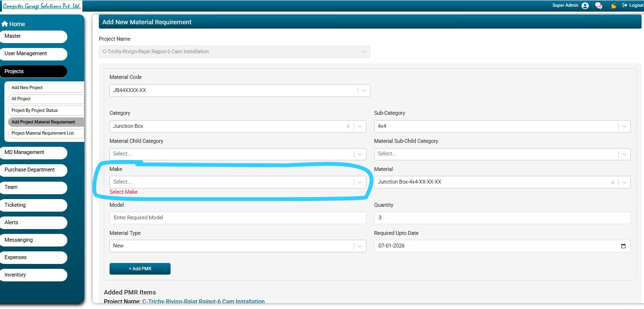Select All Project in the Projects submenu

(46, 99)
